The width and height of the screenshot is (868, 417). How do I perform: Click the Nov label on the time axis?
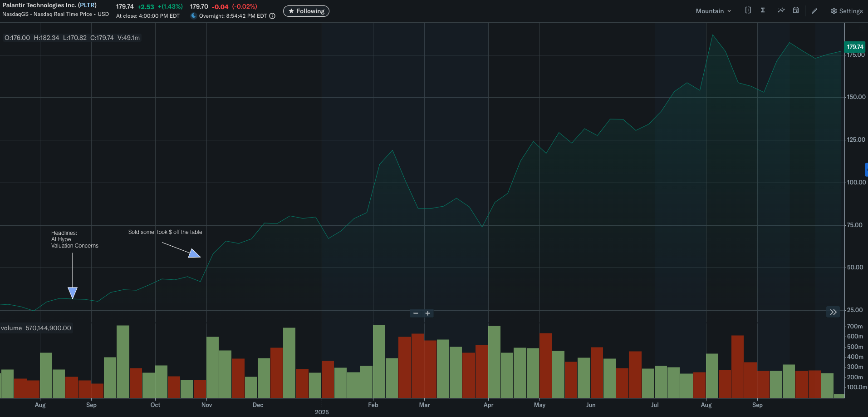click(x=206, y=405)
